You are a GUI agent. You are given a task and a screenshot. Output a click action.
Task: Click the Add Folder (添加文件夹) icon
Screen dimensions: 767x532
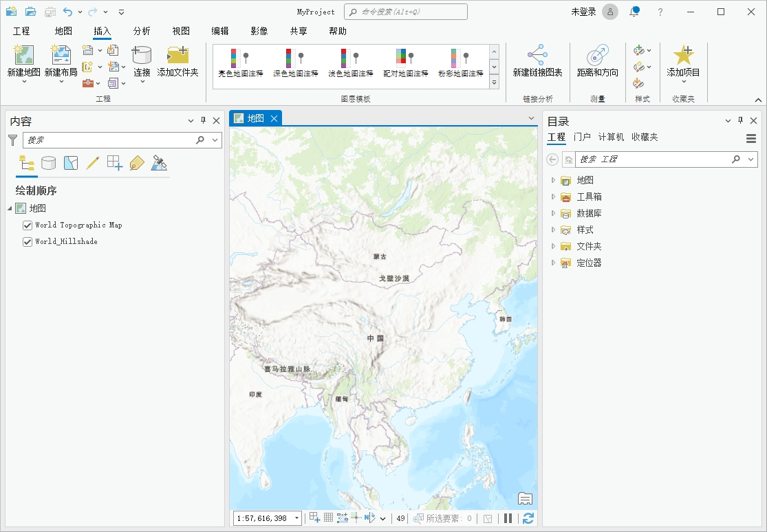(177, 55)
